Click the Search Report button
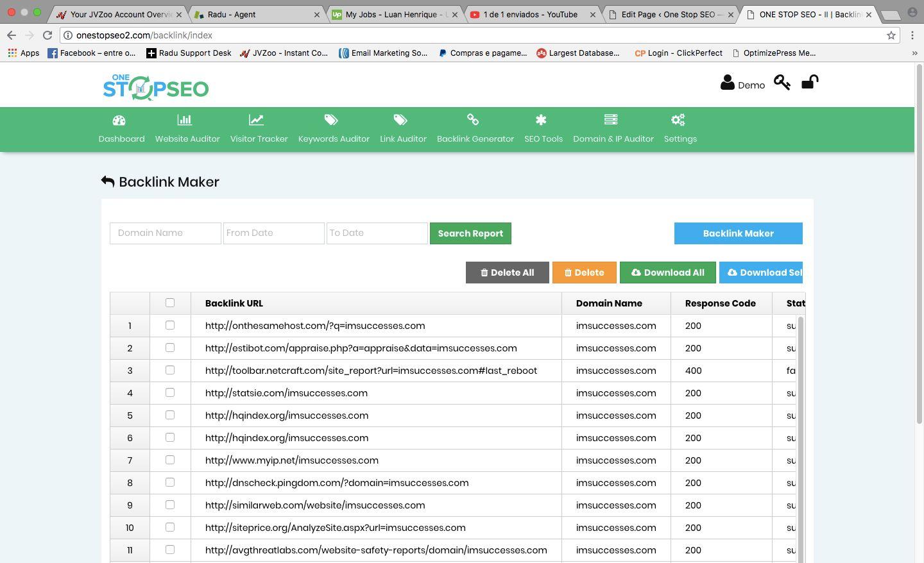The image size is (924, 563). click(470, 233)
